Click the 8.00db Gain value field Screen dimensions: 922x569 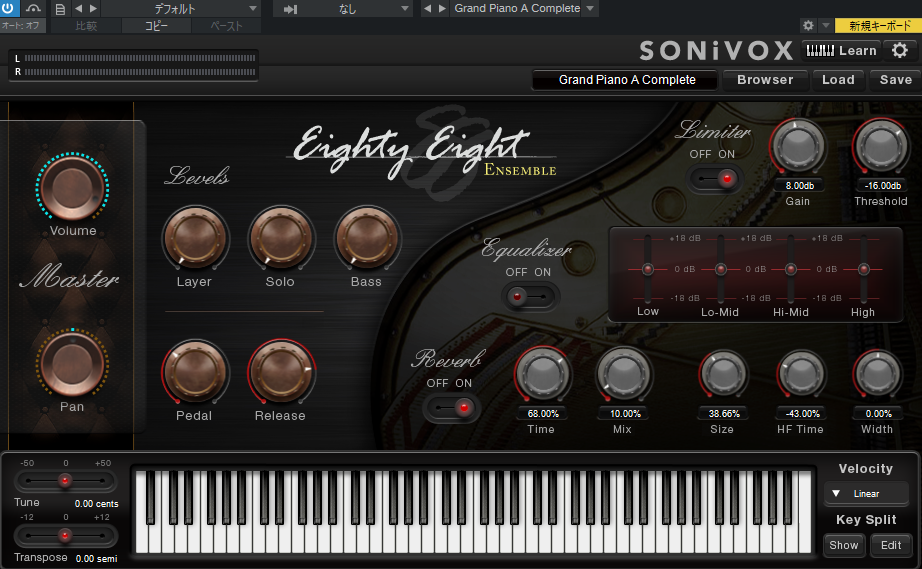pyautogui.click(x=800, y=186)
